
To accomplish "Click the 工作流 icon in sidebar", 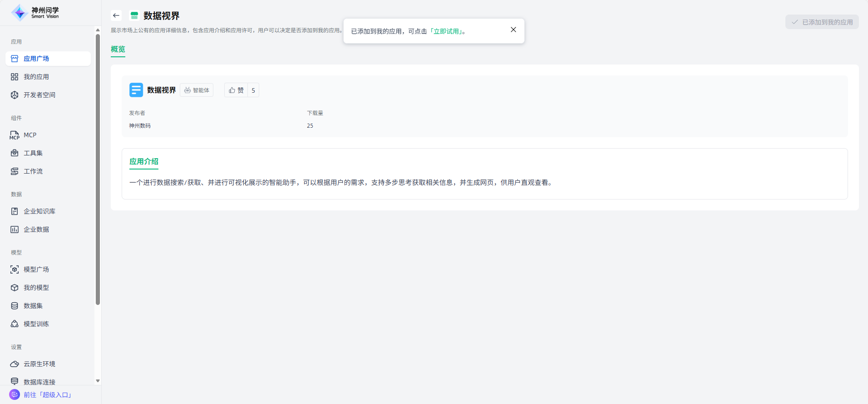I will tap(15, 171).
